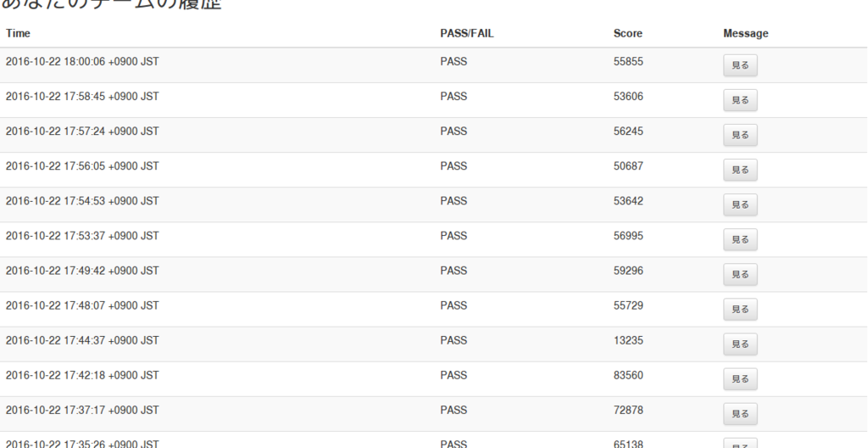Open 見る for the 72878 score row
The width and height of the screenshot is (868, 448).
click(740, 414)
